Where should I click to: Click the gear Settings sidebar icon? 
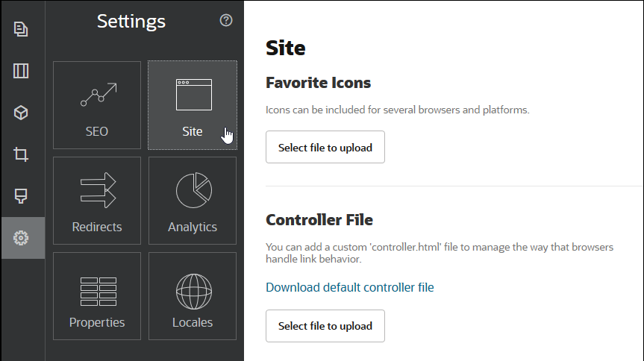[x=21, y=239]
